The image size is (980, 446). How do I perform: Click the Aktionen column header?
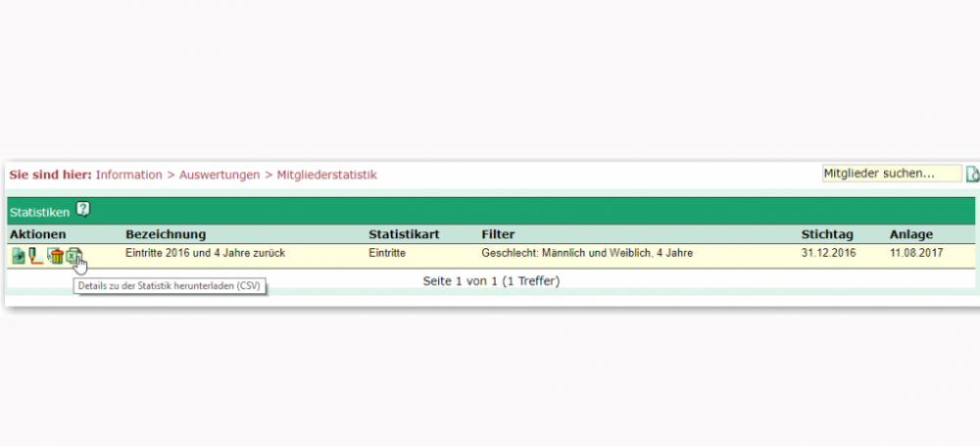coord(38,235)
